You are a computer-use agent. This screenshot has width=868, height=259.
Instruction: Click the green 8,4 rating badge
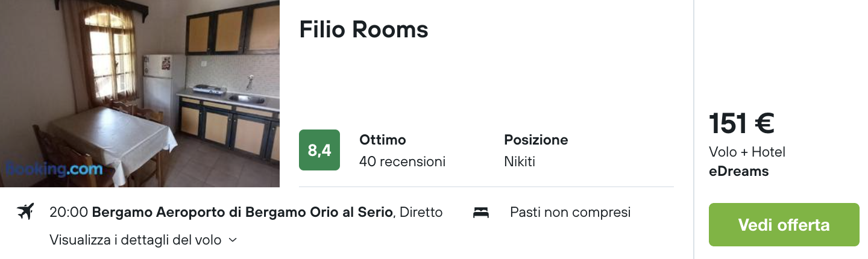(x=319, y=150)
